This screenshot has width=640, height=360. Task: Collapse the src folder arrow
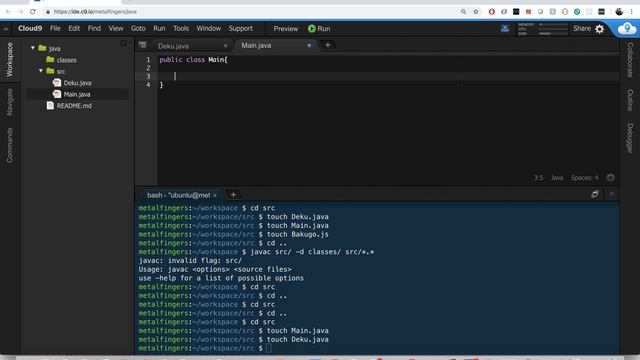41,71
